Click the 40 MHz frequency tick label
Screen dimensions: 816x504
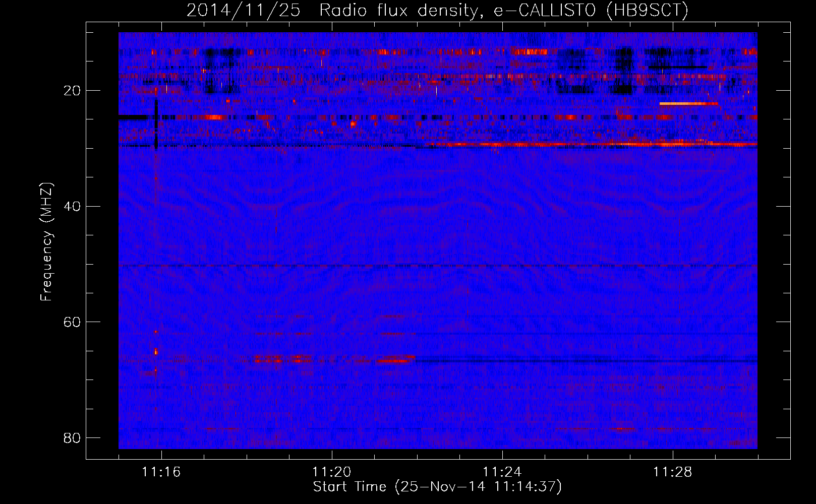coord(73,206)
